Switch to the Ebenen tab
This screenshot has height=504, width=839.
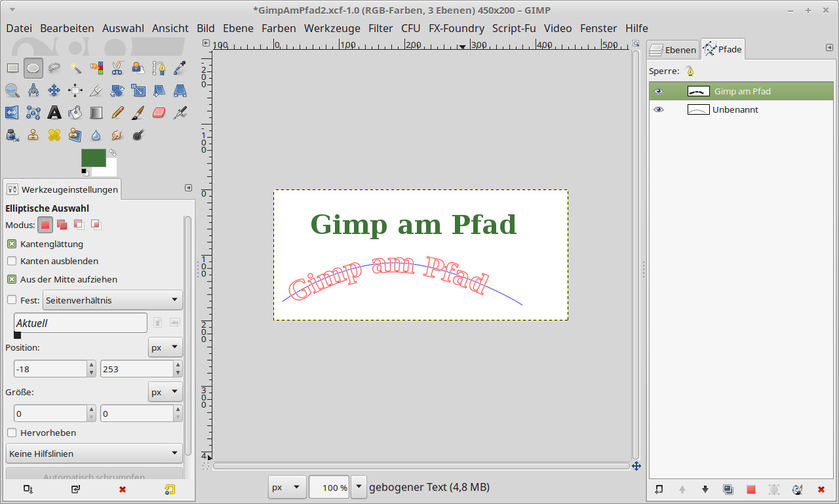click(x=673, y=49)
